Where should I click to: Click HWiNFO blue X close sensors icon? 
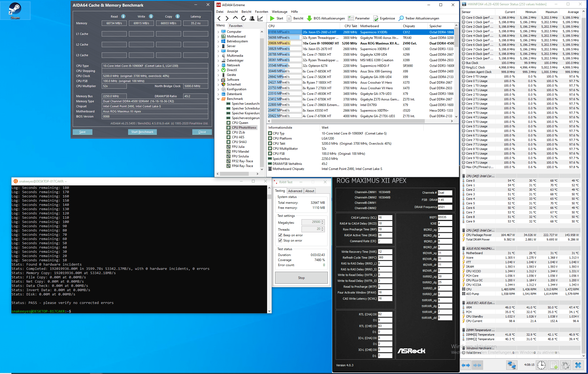click(x=578, y=365)
